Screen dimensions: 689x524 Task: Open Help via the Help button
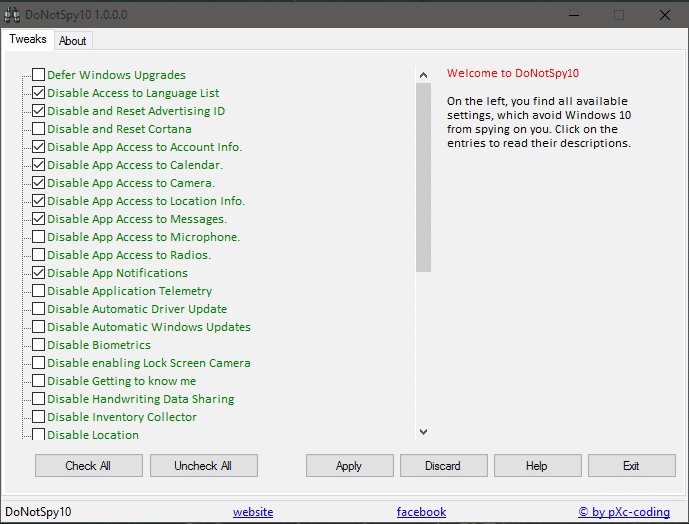pyautogui.click(x=538, y=466)
